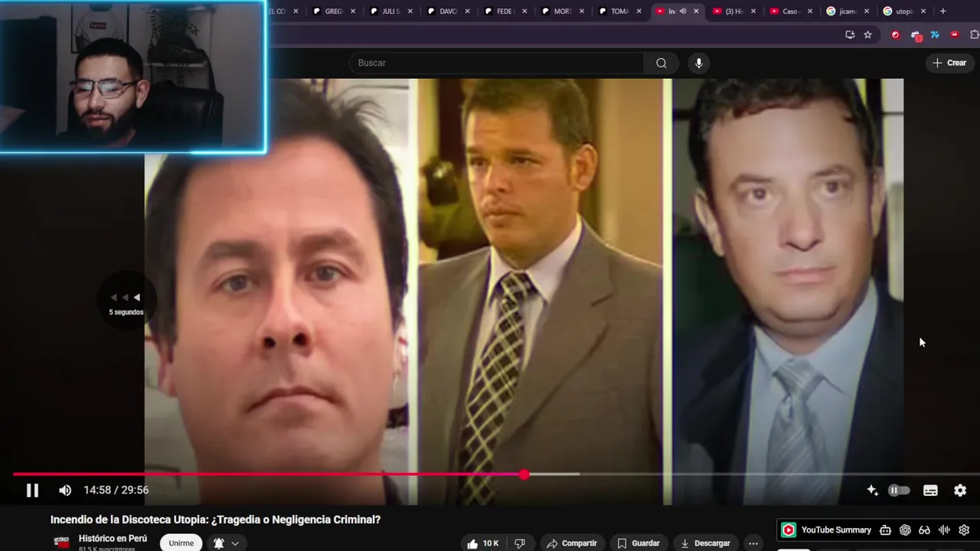
Task: Dislike the video with thumbs down
Action: coord(520,543)
